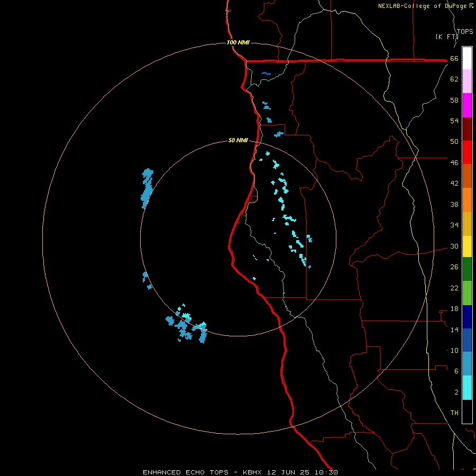Click the "50" scale label
The height and width of the screenshot is (476, 476).
(x=454, y=142)
